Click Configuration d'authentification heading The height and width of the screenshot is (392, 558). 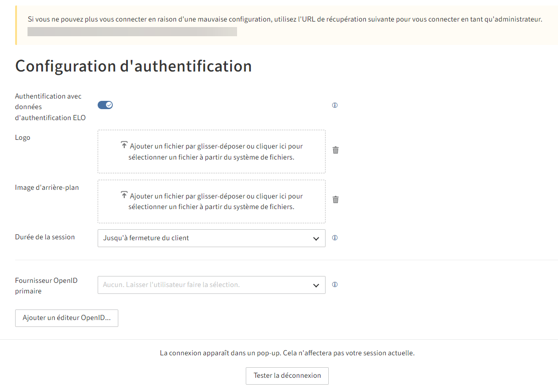tap(133, 66)
